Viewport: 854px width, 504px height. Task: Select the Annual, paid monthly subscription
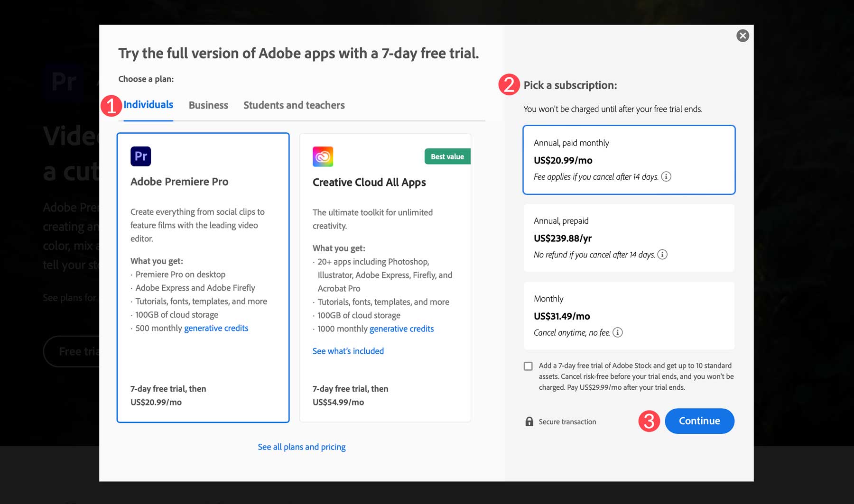click(629, 159)
